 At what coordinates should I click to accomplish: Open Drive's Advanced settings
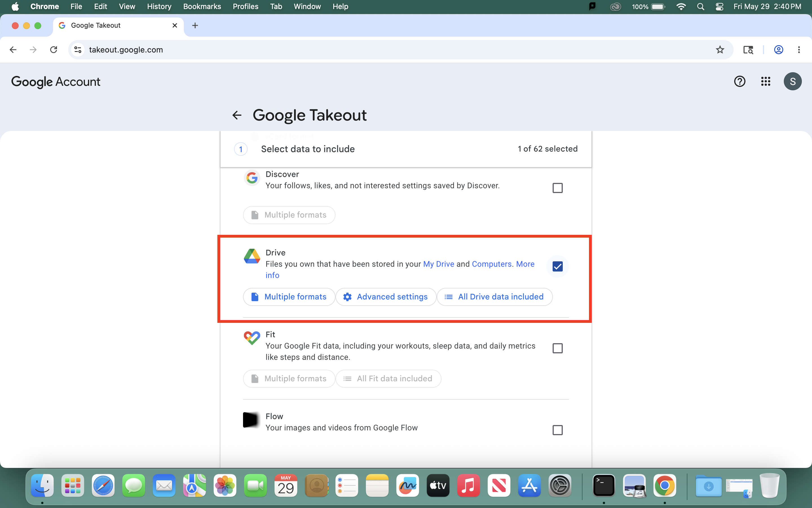pos(386,297)
